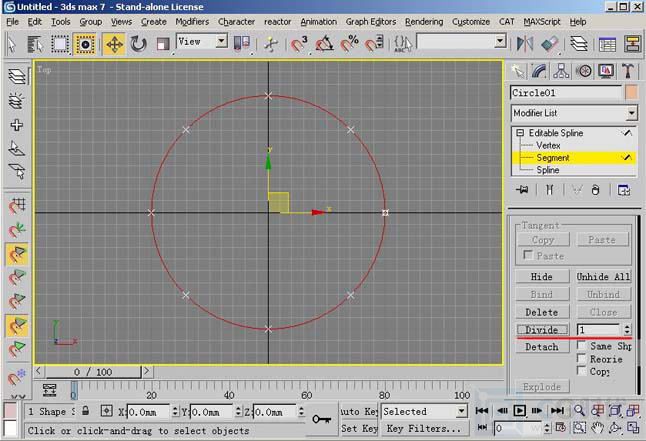Select the Select Object arrow tool
Image resolution: width=646 pixels, height=441 pixels.
tap(12, 44)
